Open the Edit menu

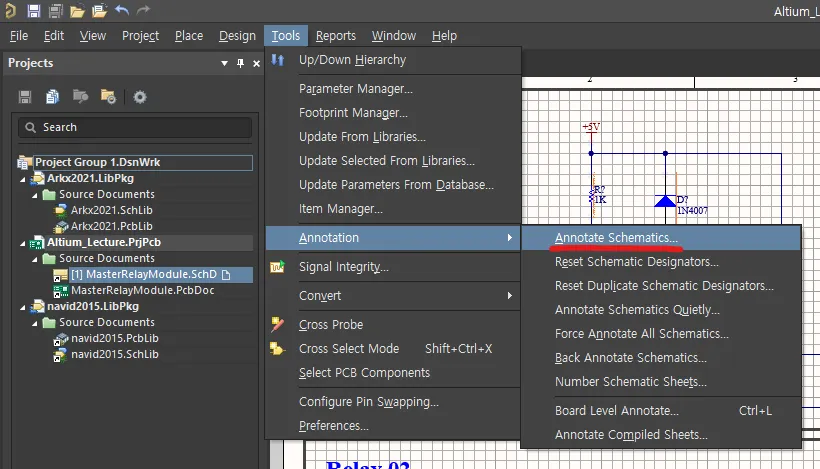click(54, 36)
